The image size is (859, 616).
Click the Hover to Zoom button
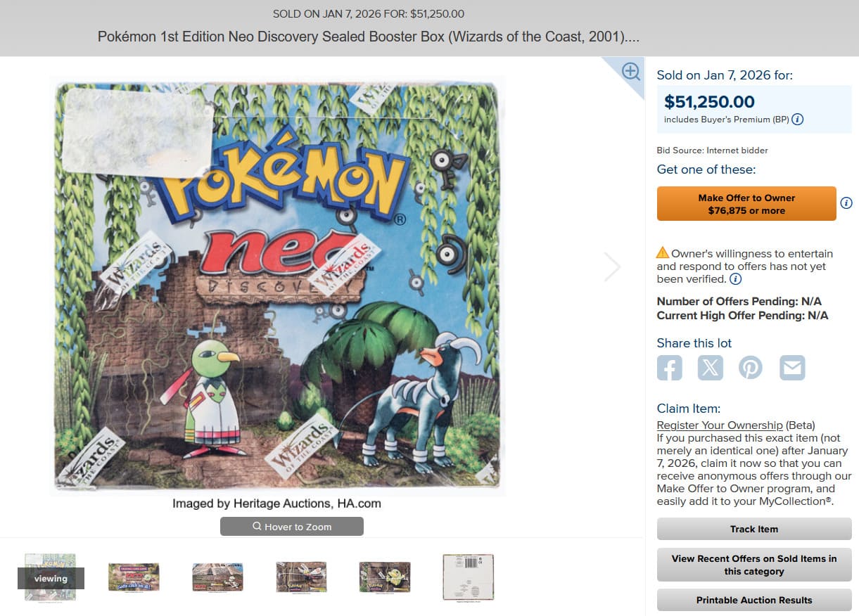pyautogui.click(x=291, y=527)
